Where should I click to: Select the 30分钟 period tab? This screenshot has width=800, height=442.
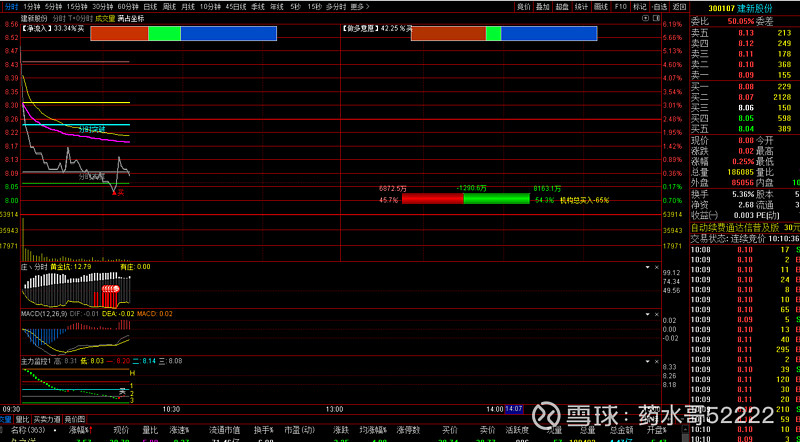pos(103,7)
